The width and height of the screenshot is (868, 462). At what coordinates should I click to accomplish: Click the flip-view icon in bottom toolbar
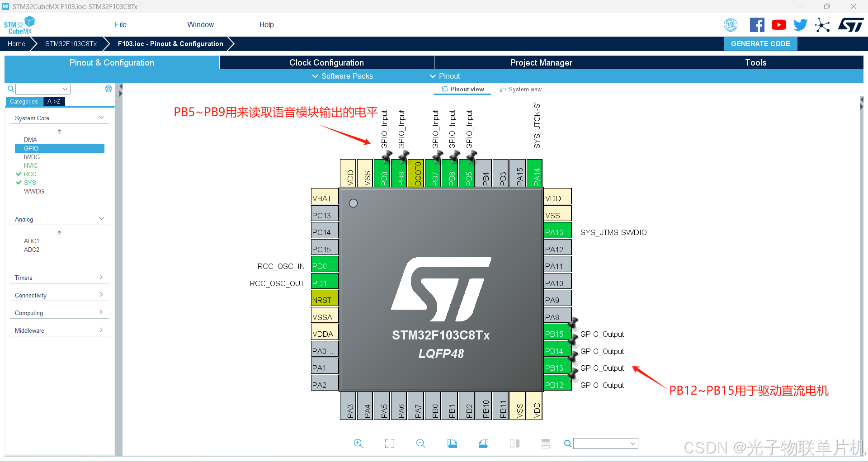coord(514,443)
